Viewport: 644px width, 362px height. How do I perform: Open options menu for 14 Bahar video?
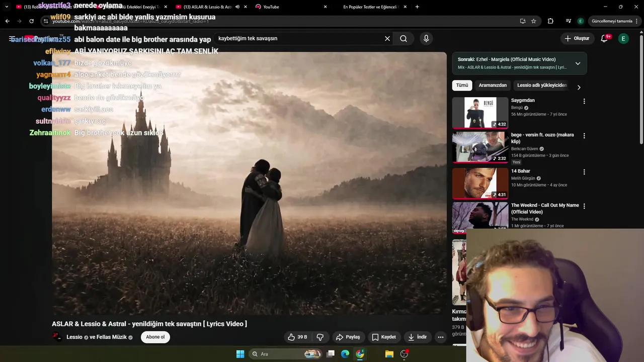click(x=584, y=172)
